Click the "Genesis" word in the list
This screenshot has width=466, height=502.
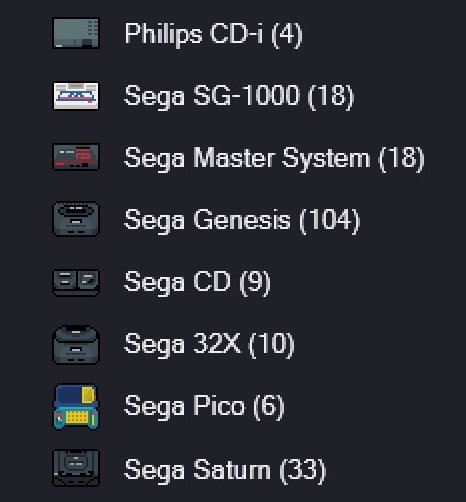click(x=242, y=220)
